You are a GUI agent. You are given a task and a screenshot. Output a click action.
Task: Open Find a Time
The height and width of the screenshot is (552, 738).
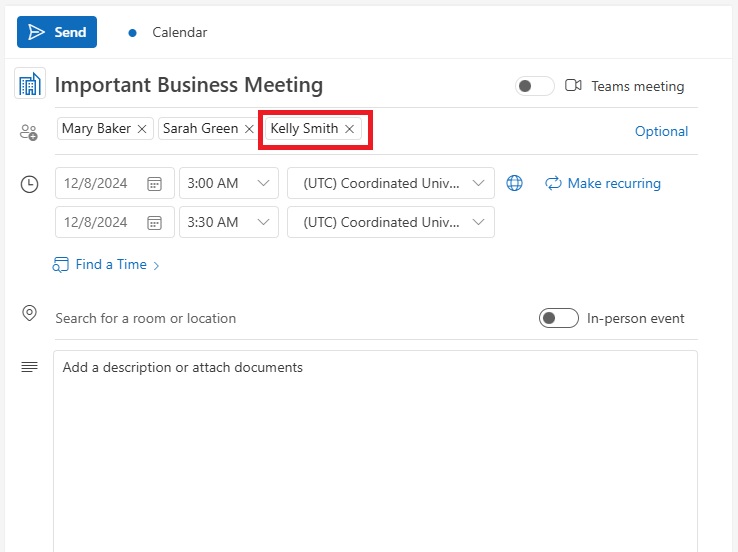[x=106, y=264]
